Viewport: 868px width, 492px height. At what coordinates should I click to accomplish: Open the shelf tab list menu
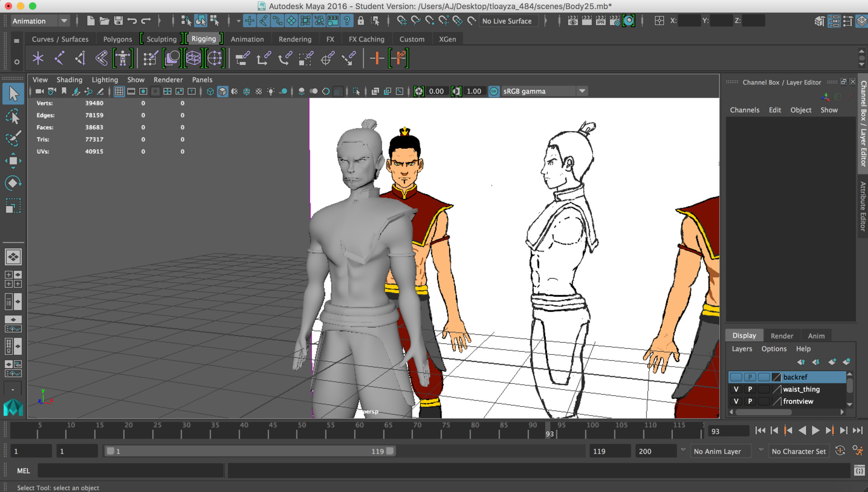(x=17, y=41)
